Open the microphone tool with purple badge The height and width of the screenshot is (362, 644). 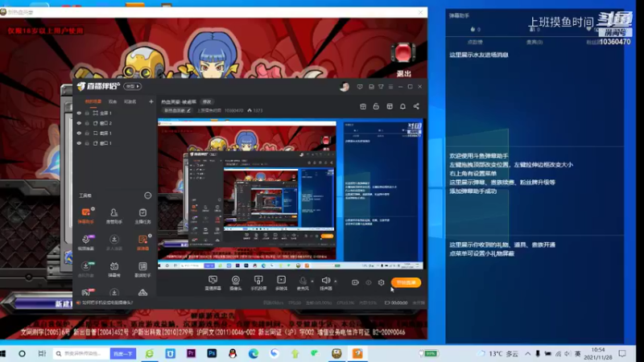click(x=86, y=242)
